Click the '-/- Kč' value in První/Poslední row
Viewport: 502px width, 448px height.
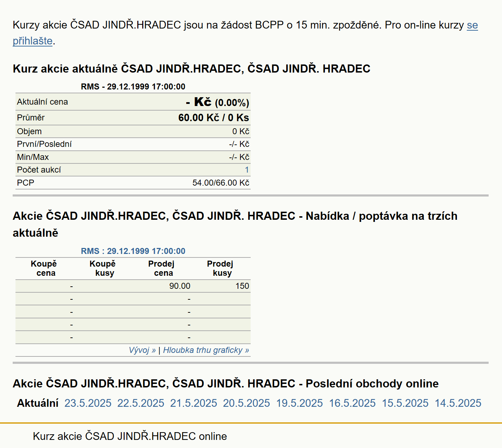tap(239, 144)
